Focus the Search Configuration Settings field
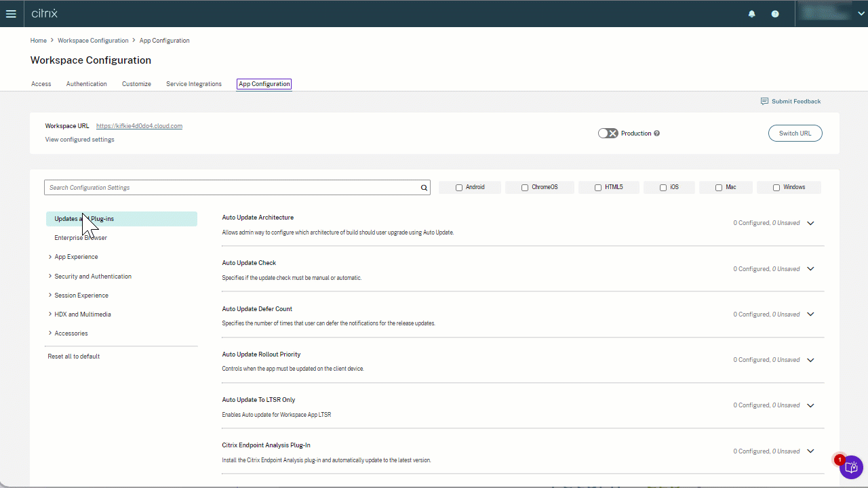Image resolution: width=868 pixels, height=488 pixels. 231,188
